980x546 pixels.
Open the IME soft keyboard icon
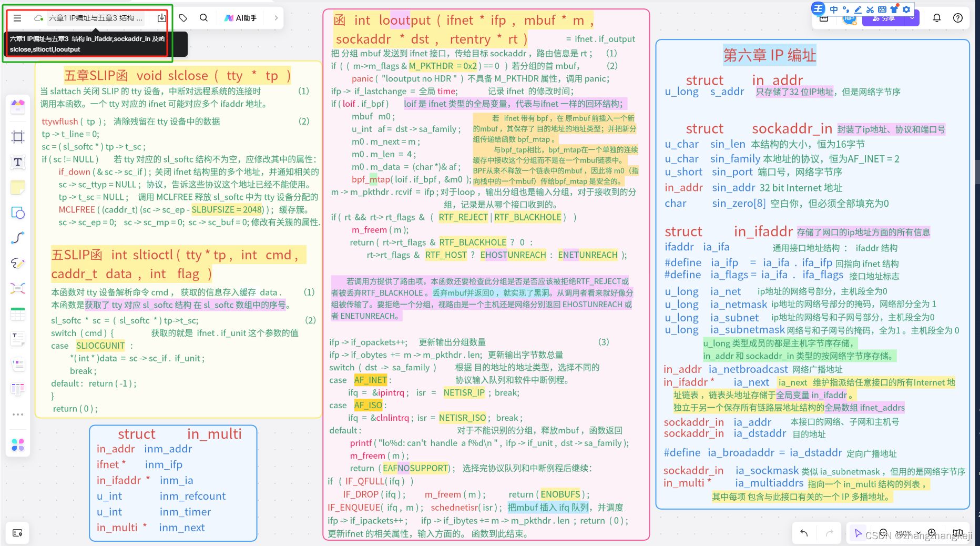882,9
